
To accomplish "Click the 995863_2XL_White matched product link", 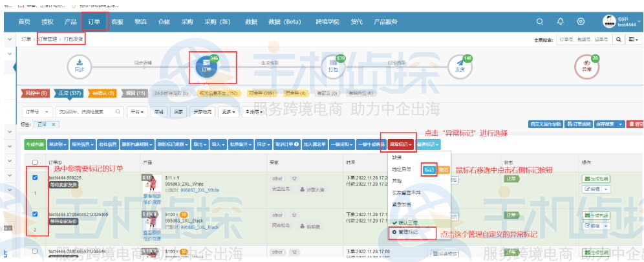I will tap(200, 190).
